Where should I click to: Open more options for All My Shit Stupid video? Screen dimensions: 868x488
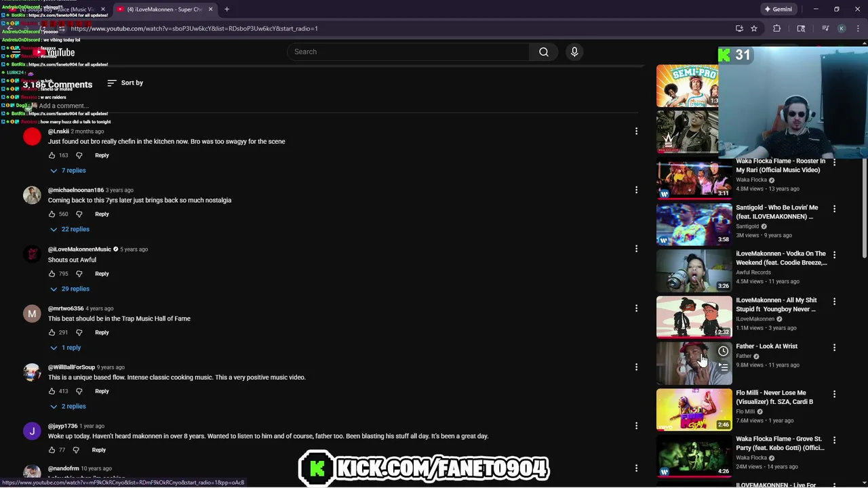834,301
